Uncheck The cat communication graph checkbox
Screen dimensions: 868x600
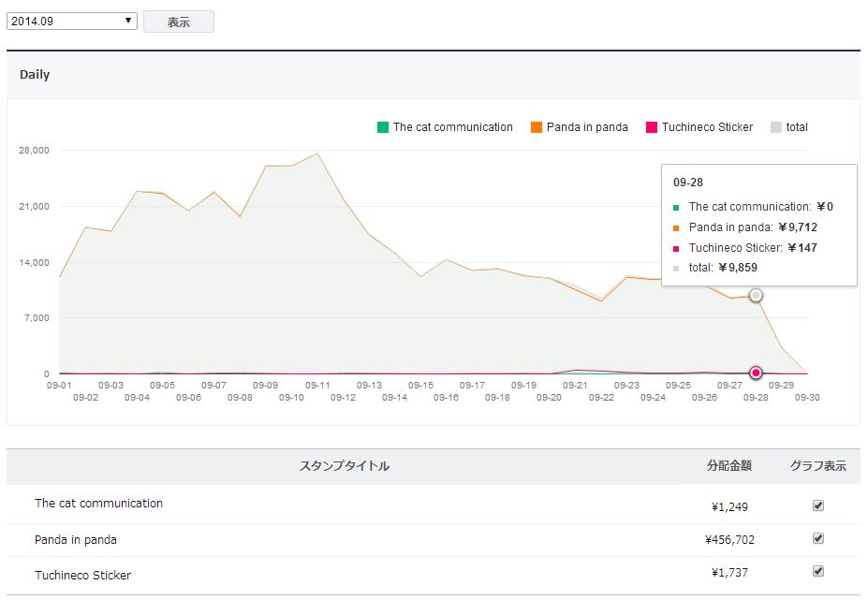pos(818,505)
